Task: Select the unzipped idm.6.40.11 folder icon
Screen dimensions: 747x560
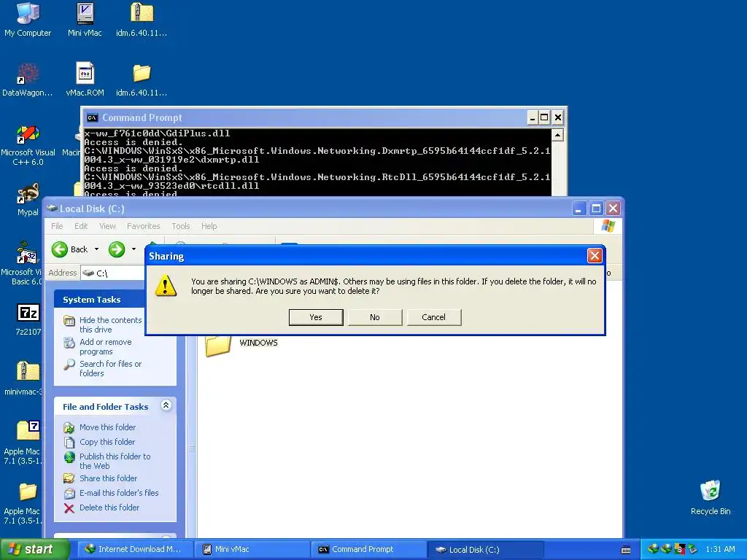Action: 142,74
